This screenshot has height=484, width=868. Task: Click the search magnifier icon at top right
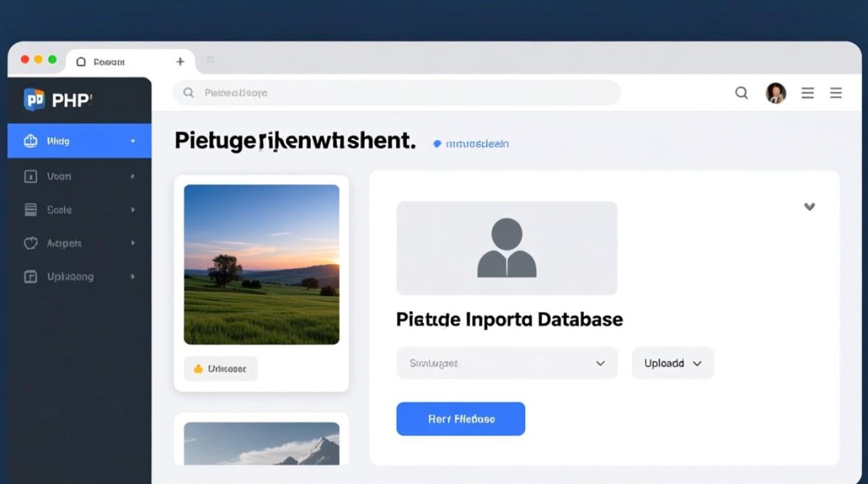point(741,93)
